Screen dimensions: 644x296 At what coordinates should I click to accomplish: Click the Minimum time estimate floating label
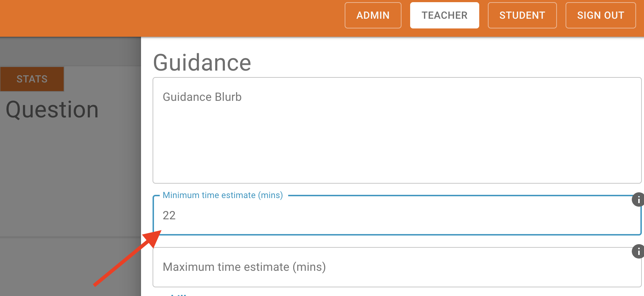(x=223, y=195)
